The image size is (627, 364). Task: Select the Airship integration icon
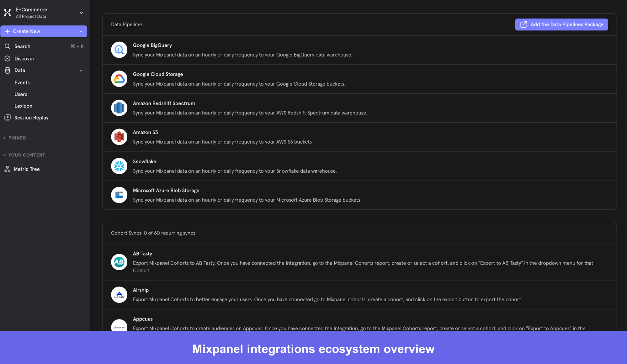click(x=119, y=294)
